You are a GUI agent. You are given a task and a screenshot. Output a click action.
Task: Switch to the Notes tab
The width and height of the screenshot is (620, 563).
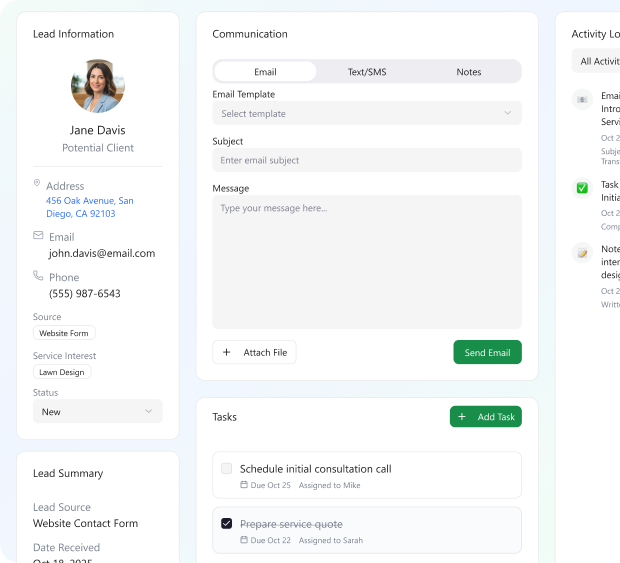point(469,72)
